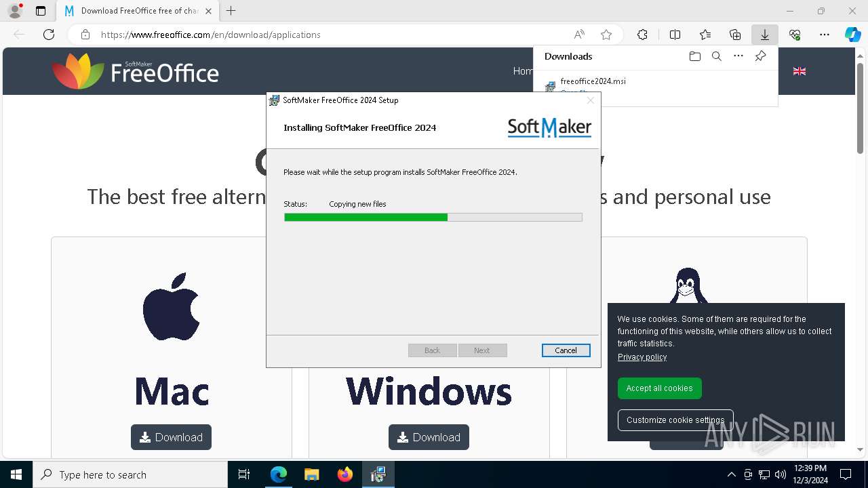Open the Read aloud feature
The height and width of the screenshot is (488, 868).
point(579,35)
